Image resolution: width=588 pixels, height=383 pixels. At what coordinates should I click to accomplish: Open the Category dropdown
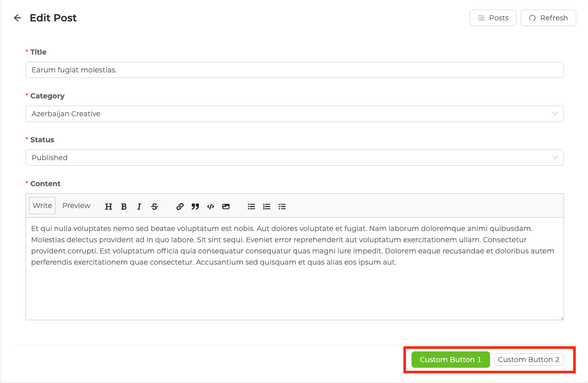pos(294,113)
